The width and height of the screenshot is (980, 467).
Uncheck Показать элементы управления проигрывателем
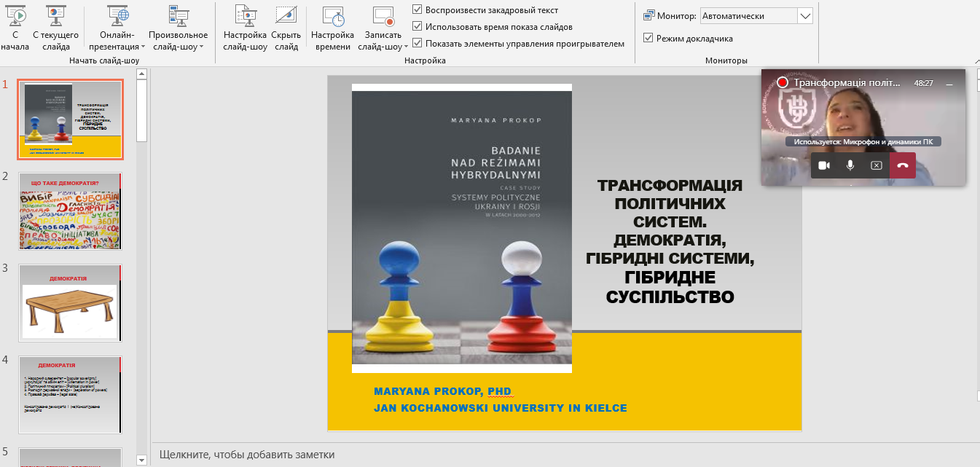pos(415,44)
